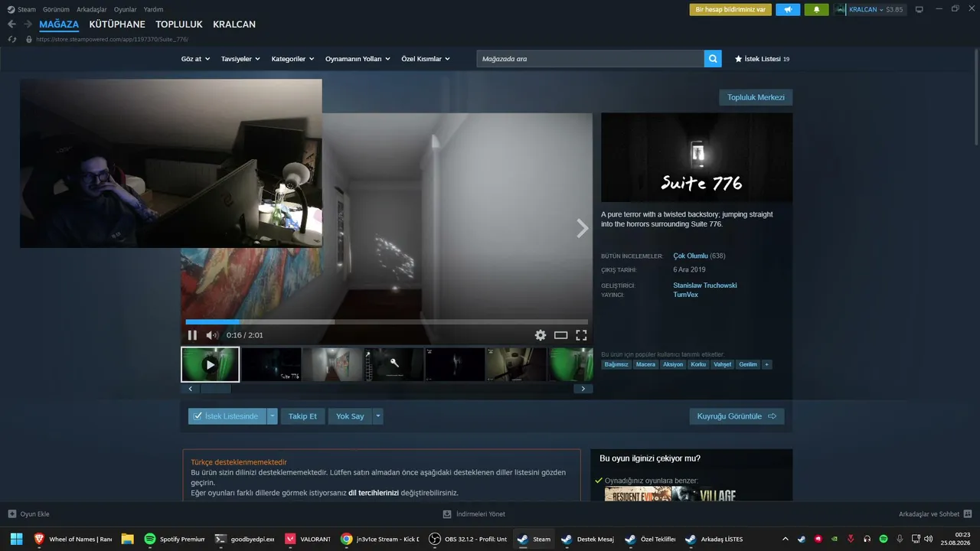Open the TurnVex publisher link
This screenshot has height=551, width=980.
(685, 295)
